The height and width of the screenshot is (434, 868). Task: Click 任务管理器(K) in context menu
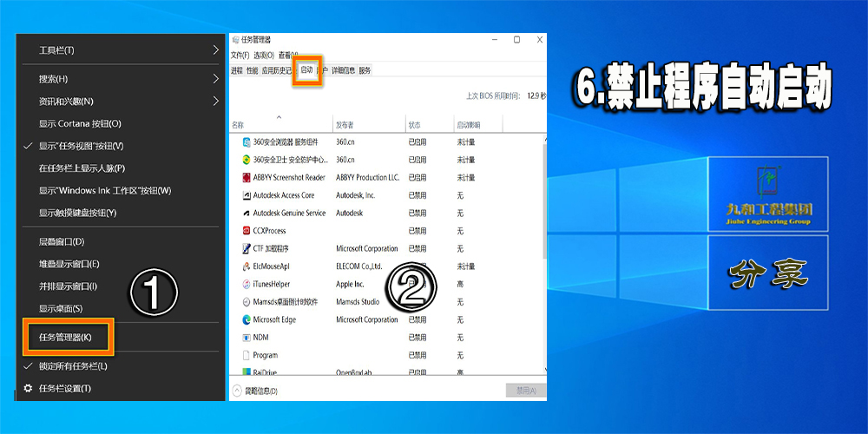click(x=65, y=337)
